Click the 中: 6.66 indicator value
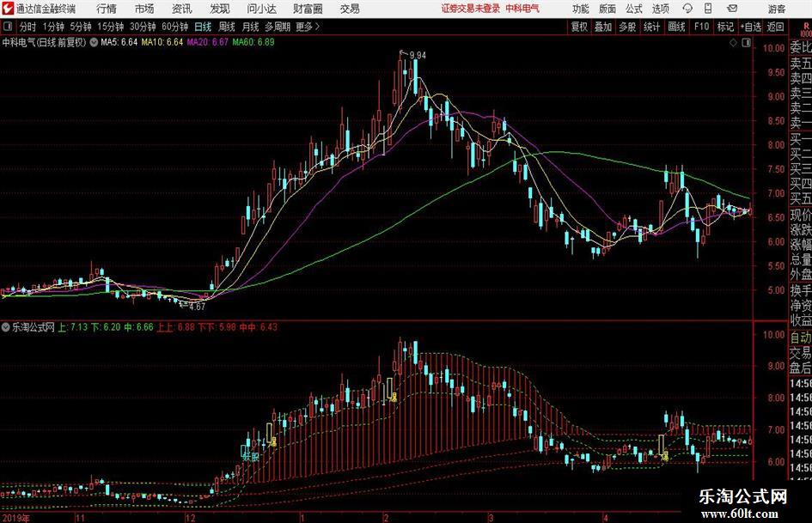812x523 pixels. [x=139, y=327]
